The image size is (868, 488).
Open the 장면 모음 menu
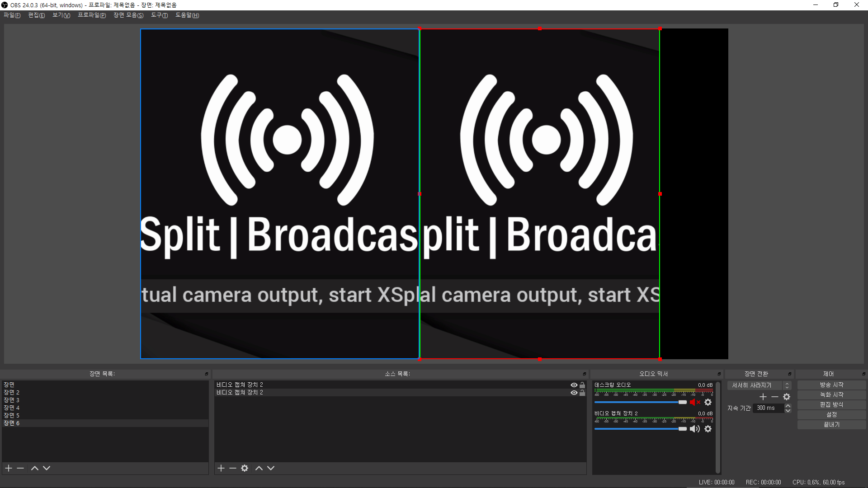[128, 15]
